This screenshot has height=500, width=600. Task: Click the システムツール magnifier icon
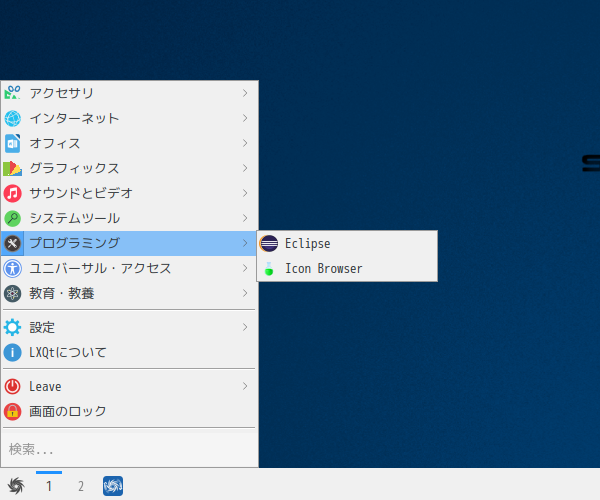(x=13, y=218)
